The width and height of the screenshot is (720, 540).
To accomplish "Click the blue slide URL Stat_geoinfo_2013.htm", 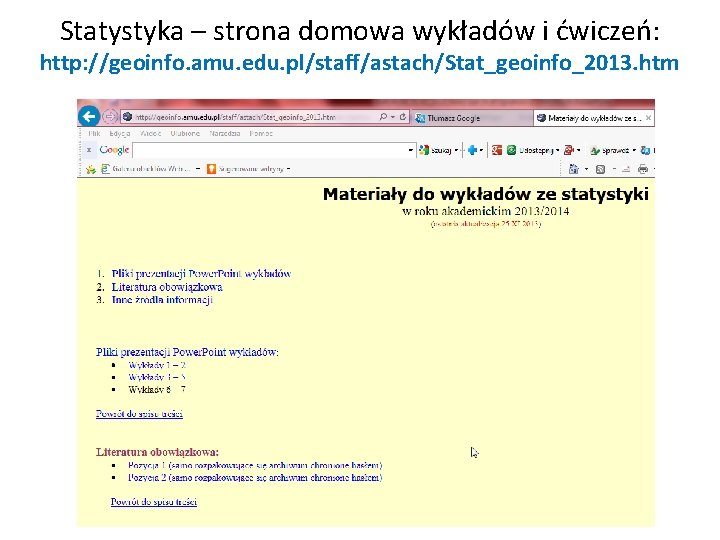I will (x=360, y=62).
